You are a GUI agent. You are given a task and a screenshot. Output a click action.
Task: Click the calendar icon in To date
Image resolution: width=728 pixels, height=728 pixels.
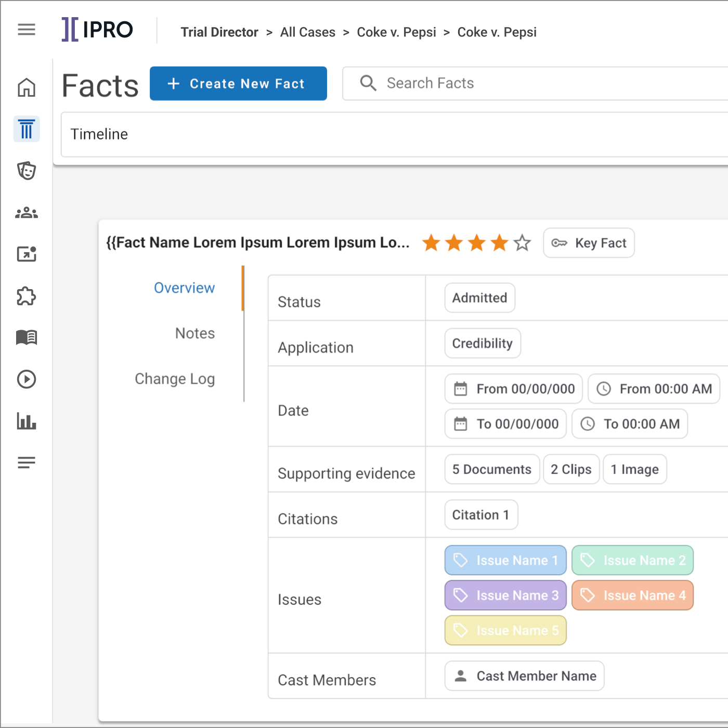pos(461,424)
